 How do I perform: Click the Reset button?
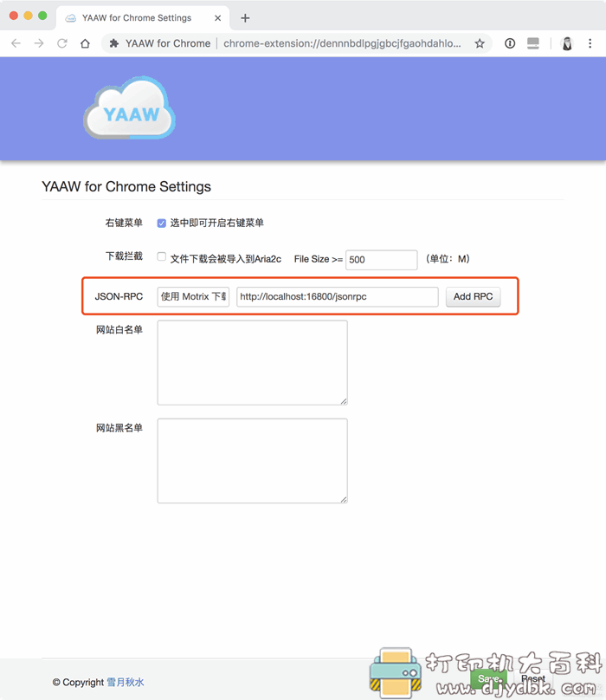[533, 678]
